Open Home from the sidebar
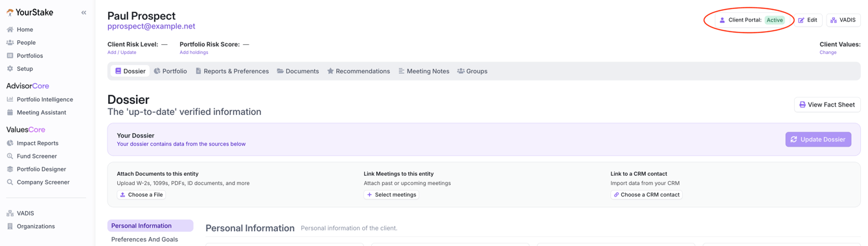This screenshot has height=246, width=868. (x=25, y=29)
